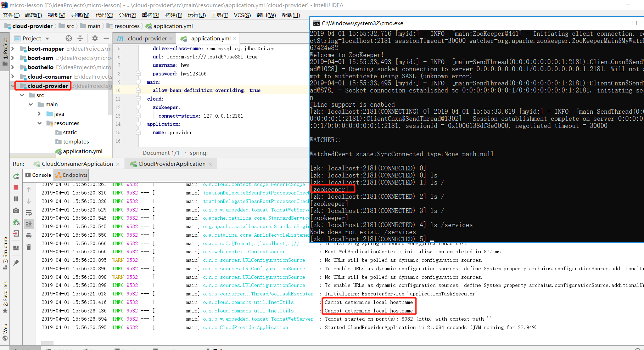Pin the Run tool window
The image size is (644, 350).
(x=16, y=262)
